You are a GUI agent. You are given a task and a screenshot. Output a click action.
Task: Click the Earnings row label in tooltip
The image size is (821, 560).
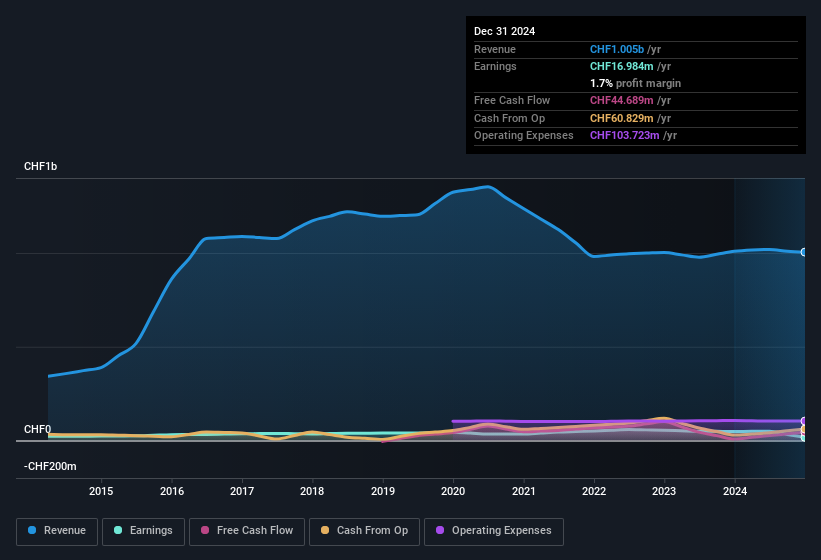[495, 66]
